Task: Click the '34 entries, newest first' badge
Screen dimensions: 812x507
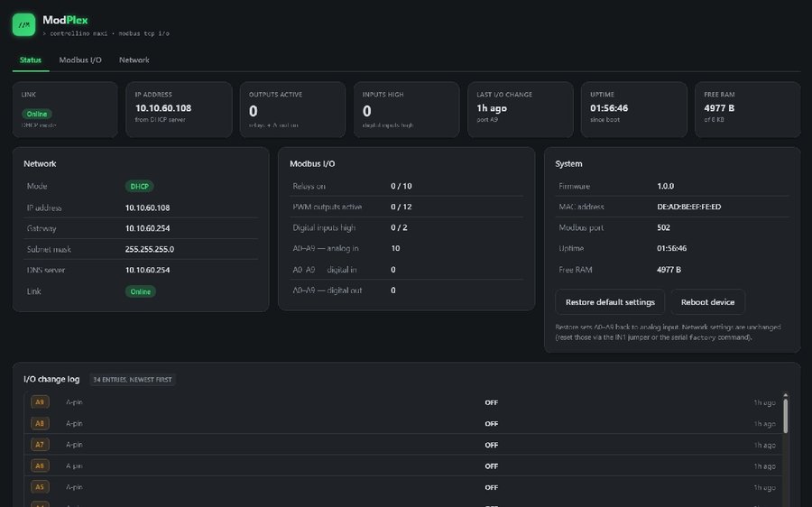Action: tap(133, 380)
